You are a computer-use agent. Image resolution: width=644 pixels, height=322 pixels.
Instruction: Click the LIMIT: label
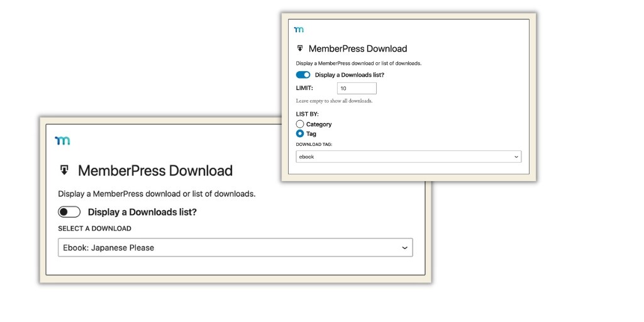coord(304,89)
